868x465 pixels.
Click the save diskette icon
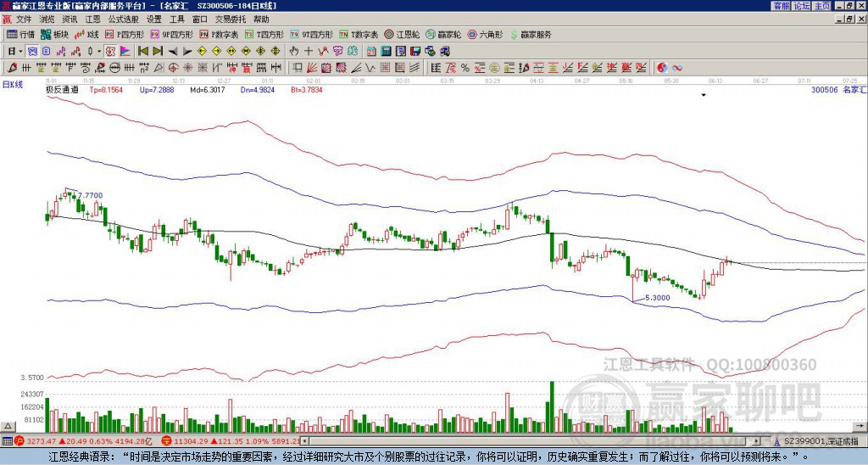415,52
